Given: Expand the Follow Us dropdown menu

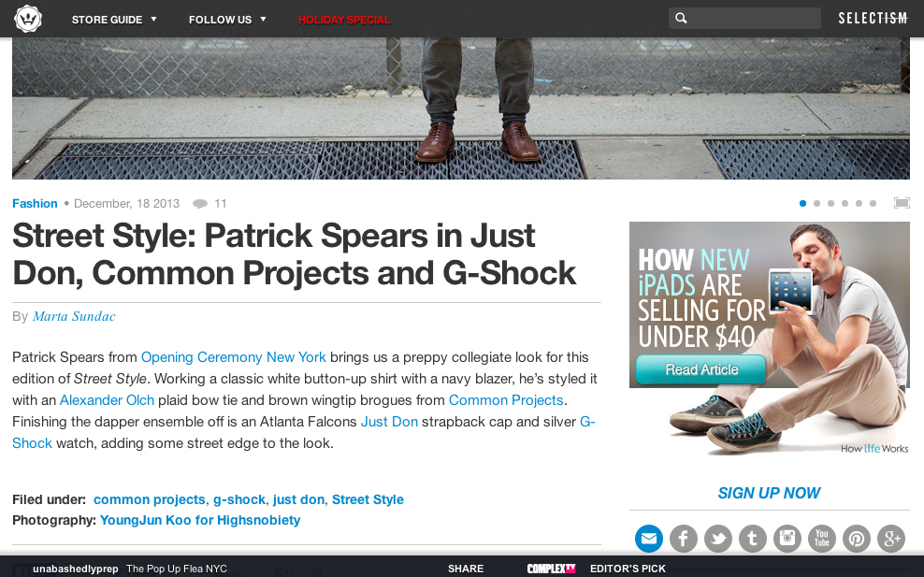Looking at the screenshot, I should click(227, 20).
